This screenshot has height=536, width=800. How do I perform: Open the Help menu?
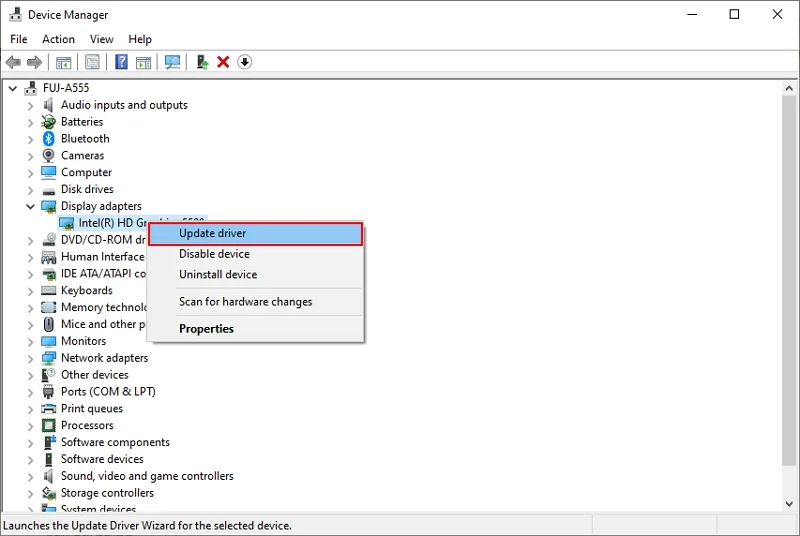click(140, 39)
